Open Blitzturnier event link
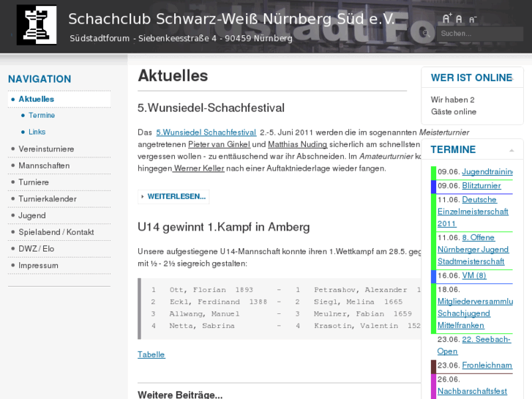Screen dimensions: 532x399 pos(482,186)
